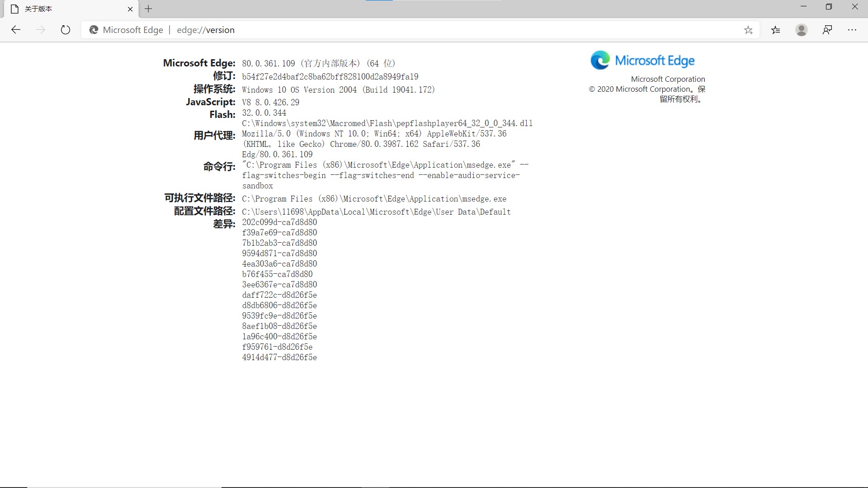The image size is (868, 488).
Task: Click the variation b76f455-ca7d8d80
Action: coord(277,274)
